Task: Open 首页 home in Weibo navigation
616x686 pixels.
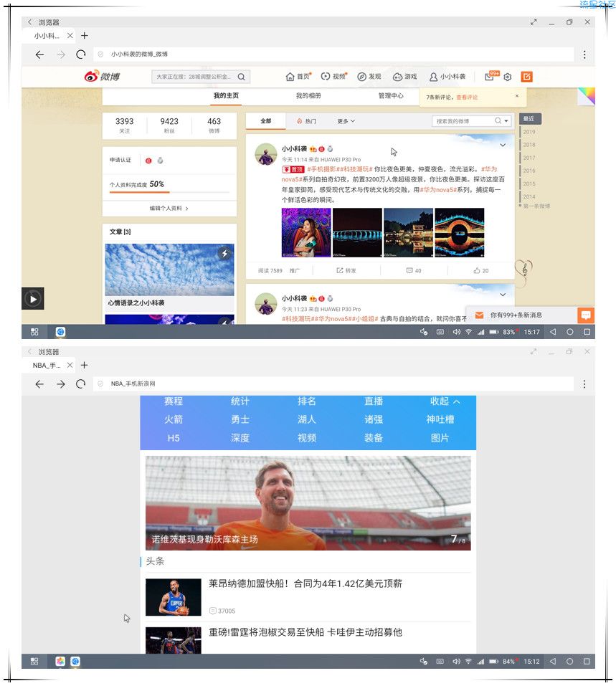Action: 298,77
